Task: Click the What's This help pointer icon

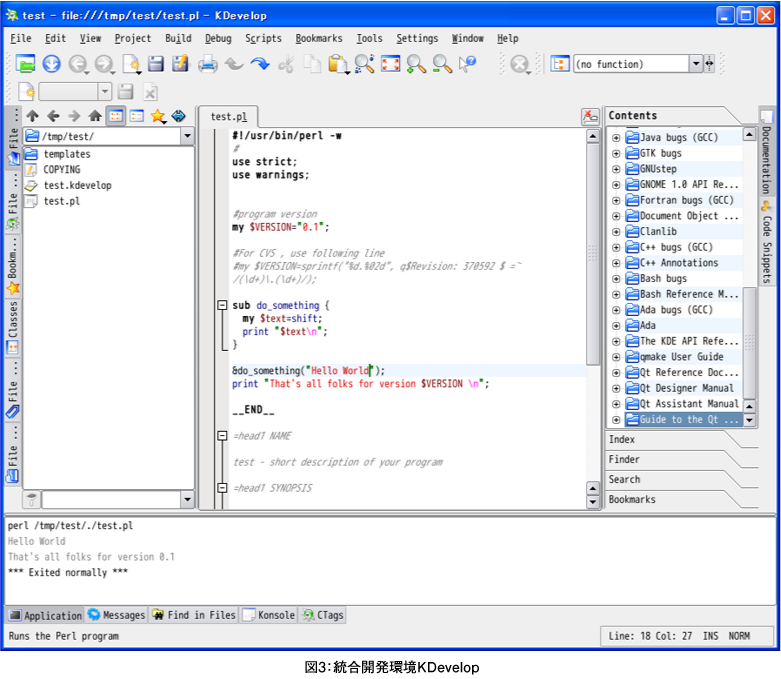Action: (x=467, y=64)
